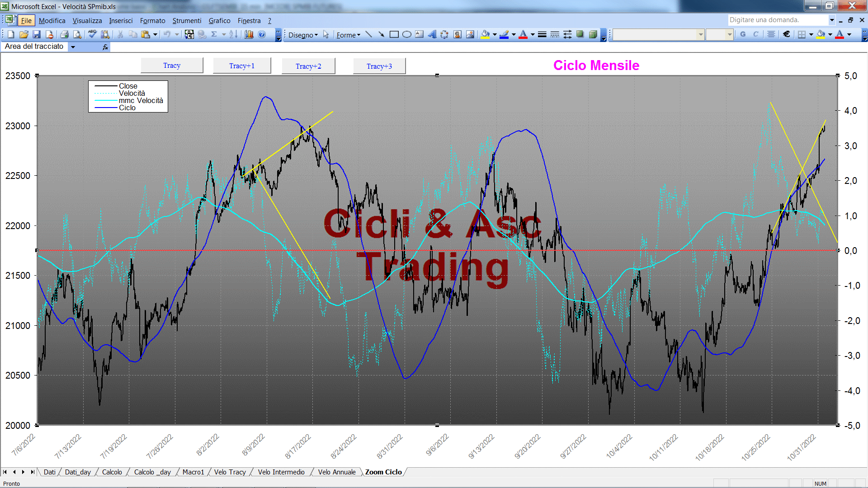Click the chart legend box
The width and height of the screenshot is (868, 488).
128,97
